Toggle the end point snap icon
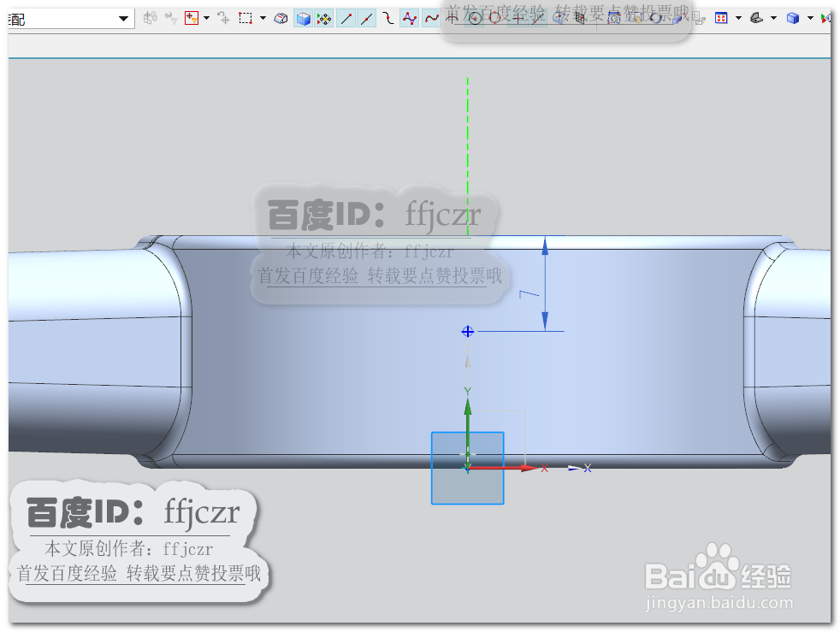840x632 pixels. pos(346,19)
